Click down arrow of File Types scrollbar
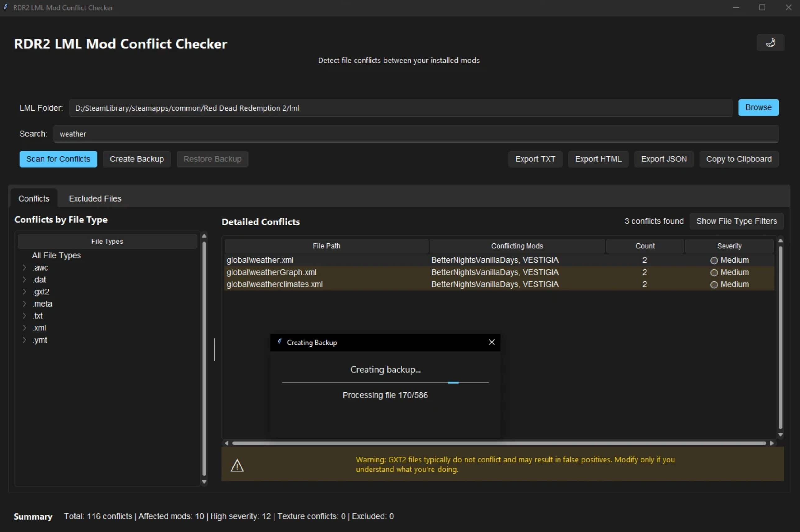 coord(204,481)
